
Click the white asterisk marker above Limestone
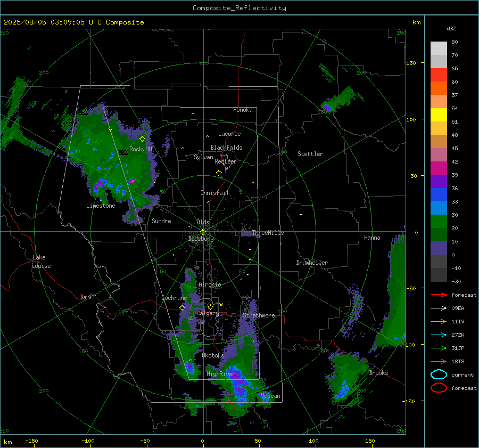(x=101, y=200)
